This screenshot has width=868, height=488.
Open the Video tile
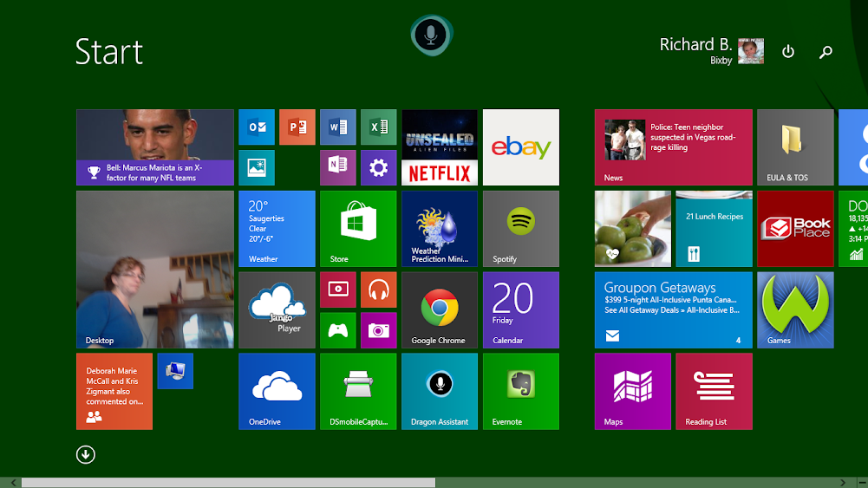click(337, 290)
